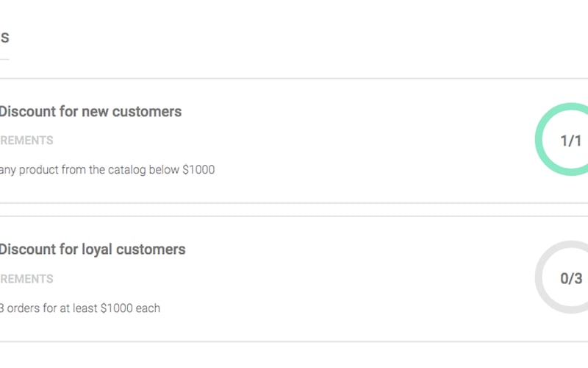Select the "1/1" counter text
The image size is (588, 368).
pyautogui.click(x=571, y=141)
